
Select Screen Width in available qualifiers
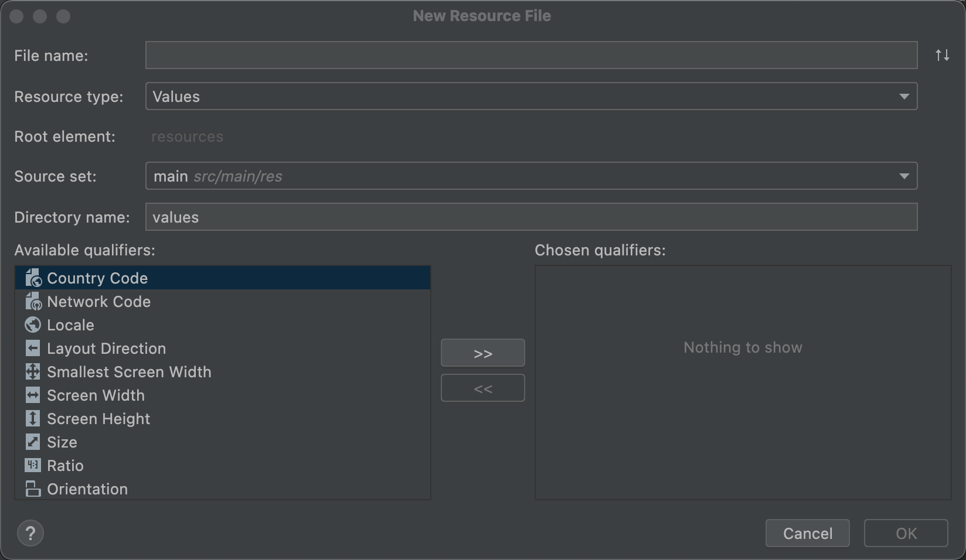pyautogui.click(x=96, y=395)
